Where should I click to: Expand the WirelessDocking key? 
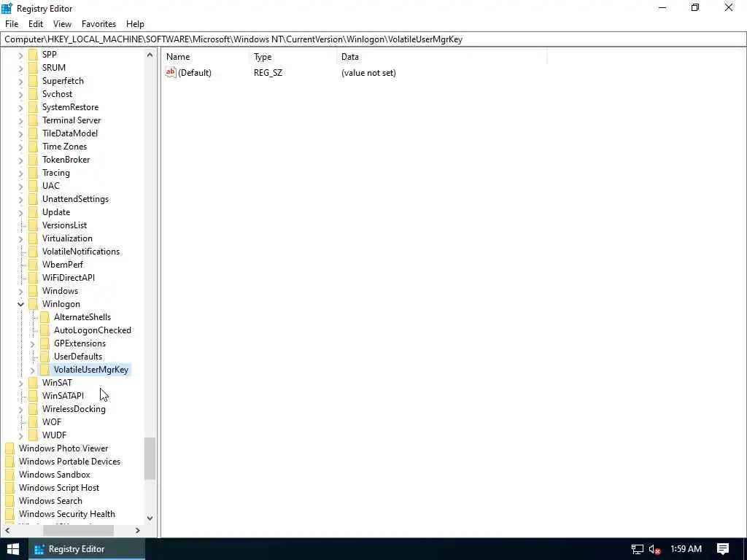20,410
